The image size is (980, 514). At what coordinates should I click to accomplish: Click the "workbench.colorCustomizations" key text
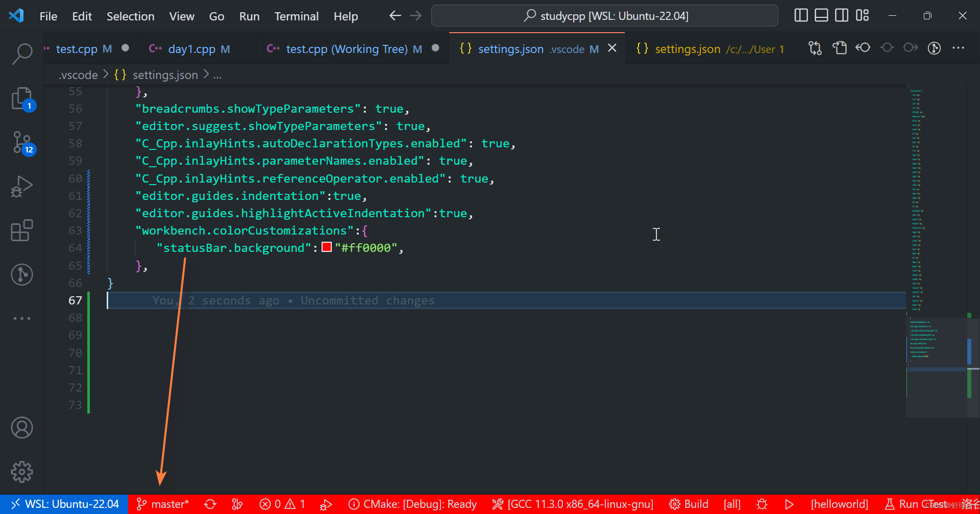pos(244,230)
